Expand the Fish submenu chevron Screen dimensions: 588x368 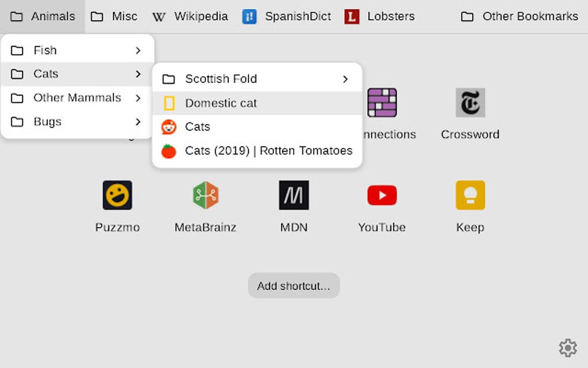click(x=138, y=50)
